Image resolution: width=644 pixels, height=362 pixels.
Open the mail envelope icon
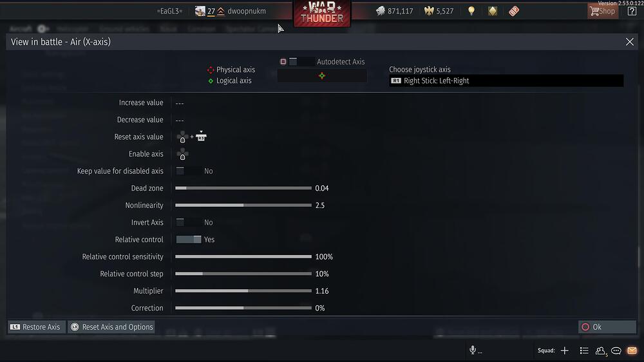[x=632, y=350]
